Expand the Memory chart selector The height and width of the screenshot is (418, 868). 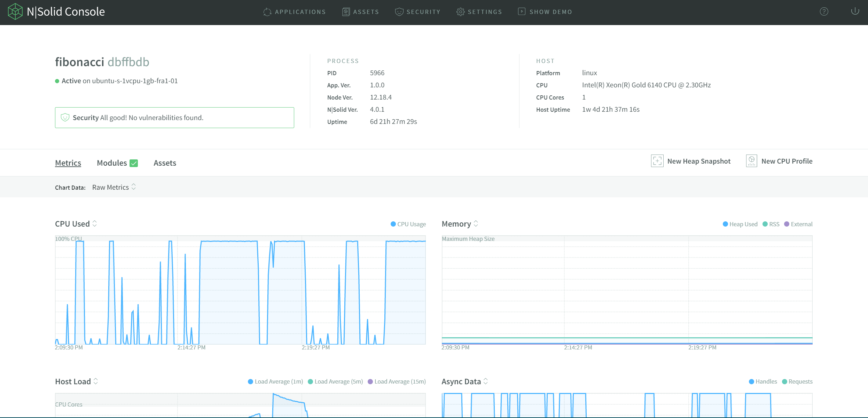[476, 224]
